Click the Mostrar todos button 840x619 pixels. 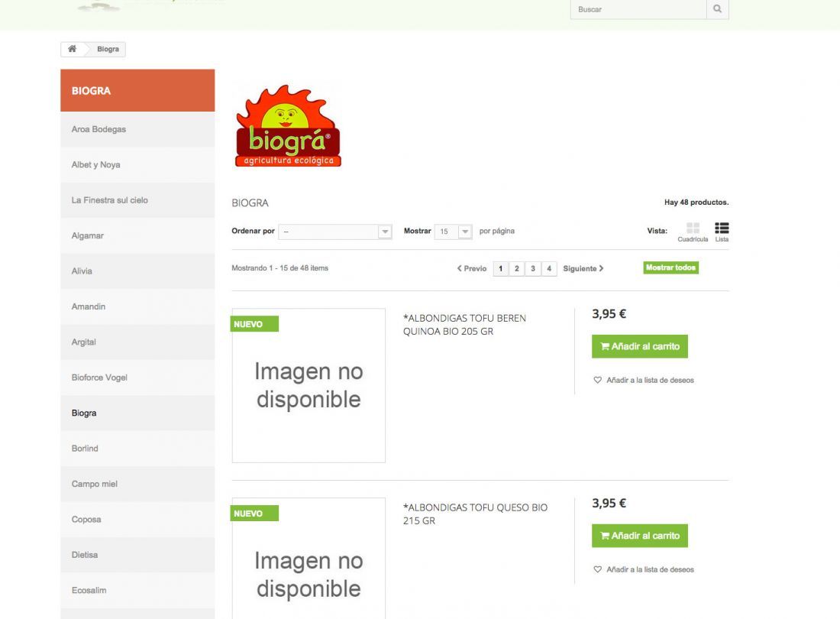click(670, 267)
